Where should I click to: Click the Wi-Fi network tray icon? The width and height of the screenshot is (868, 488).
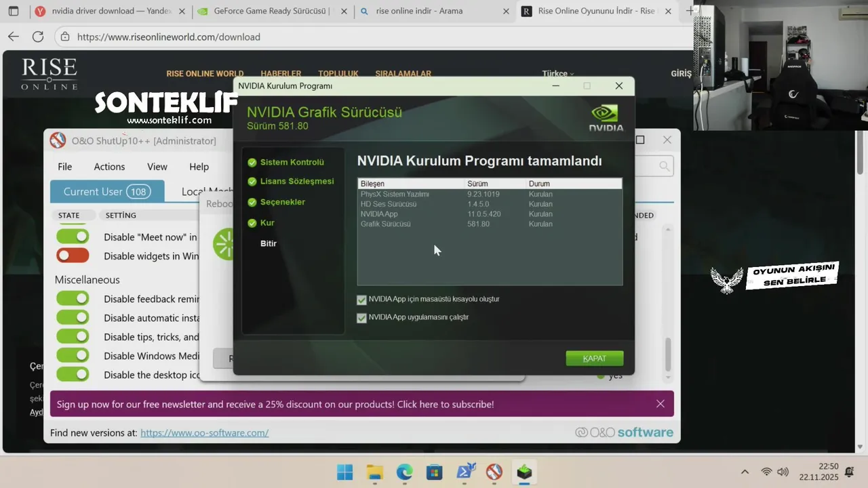point(766,472)
